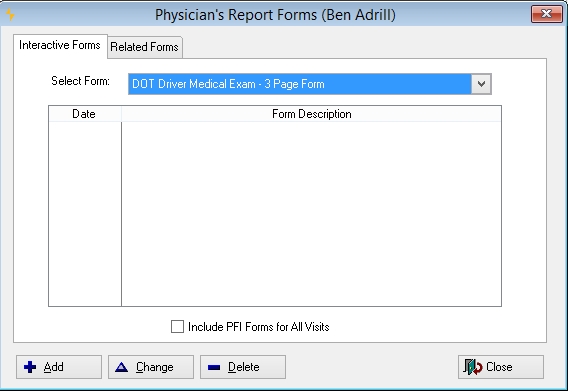Click the Delete button text
The width and height of the screenshot is (568, 391).
click(x=244, y=367)
